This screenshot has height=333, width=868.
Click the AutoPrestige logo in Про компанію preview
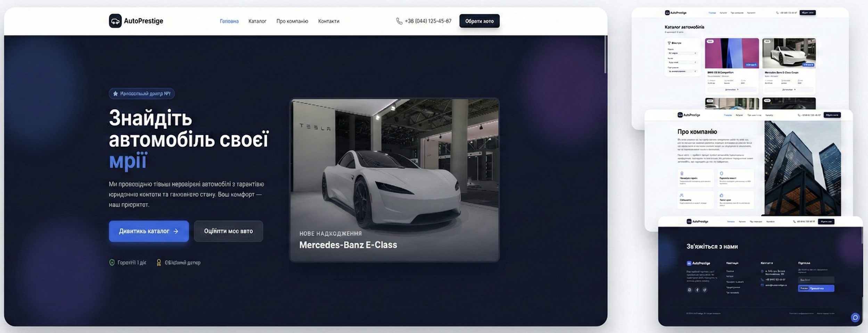689,115
